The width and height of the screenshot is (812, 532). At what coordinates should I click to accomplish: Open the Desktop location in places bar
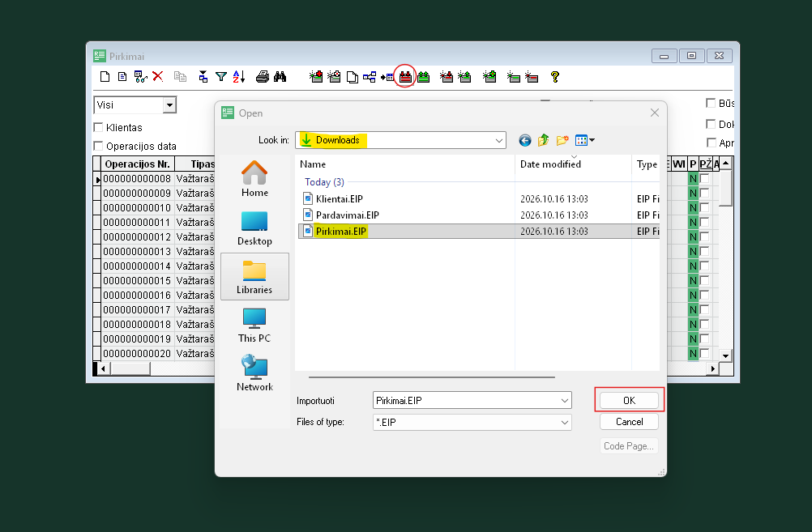click(x=254, y=228)
